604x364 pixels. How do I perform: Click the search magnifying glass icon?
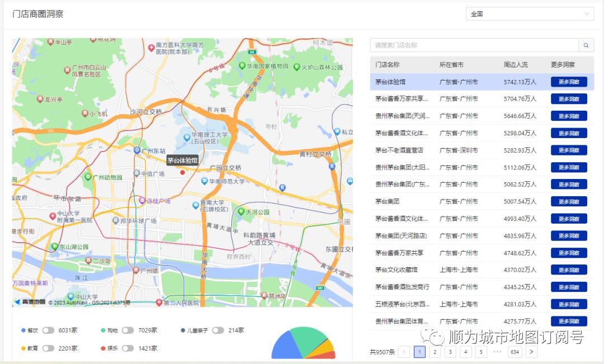[x=585, y=45]
